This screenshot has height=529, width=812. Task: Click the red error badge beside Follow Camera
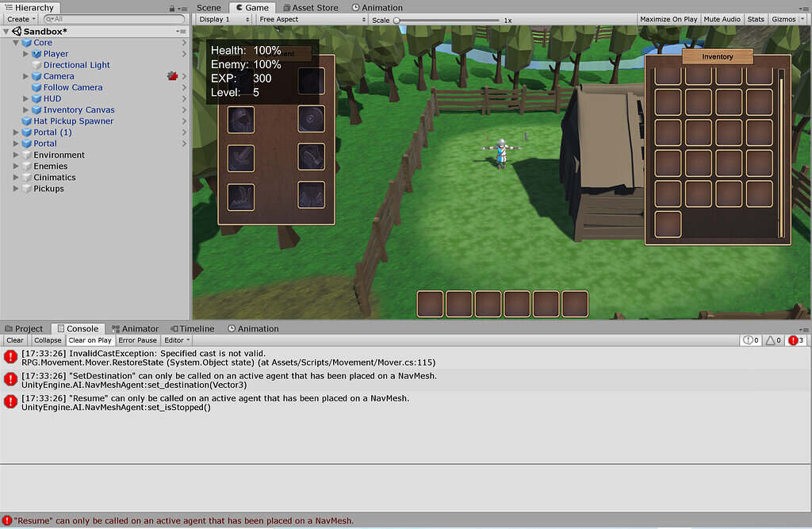[x=171, y=76]
